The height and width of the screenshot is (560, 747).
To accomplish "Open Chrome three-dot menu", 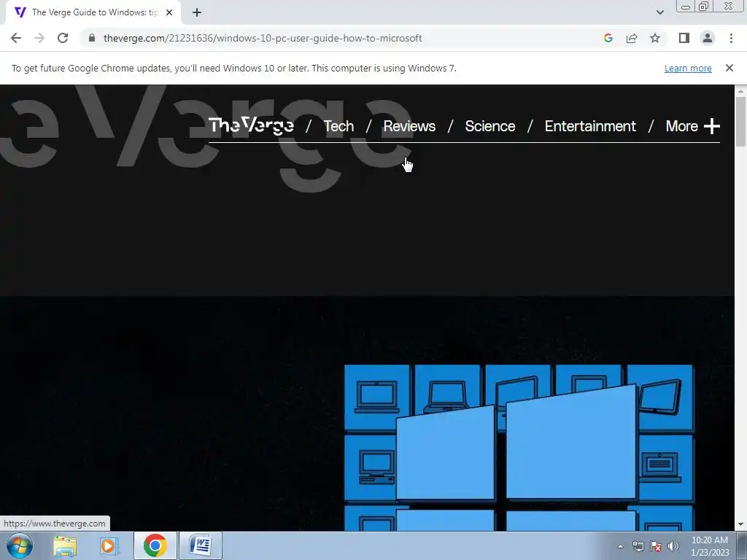I will tap(731, 38).
